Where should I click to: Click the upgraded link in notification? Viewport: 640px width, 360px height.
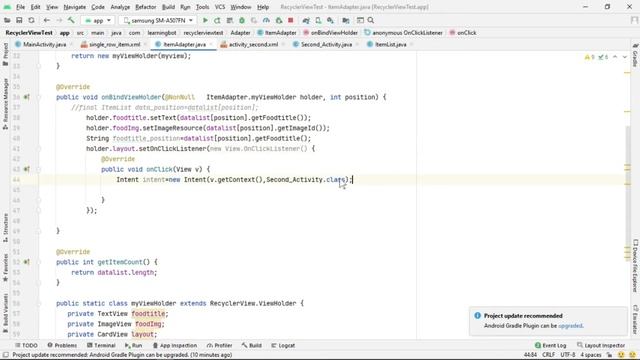click(570, 326)
